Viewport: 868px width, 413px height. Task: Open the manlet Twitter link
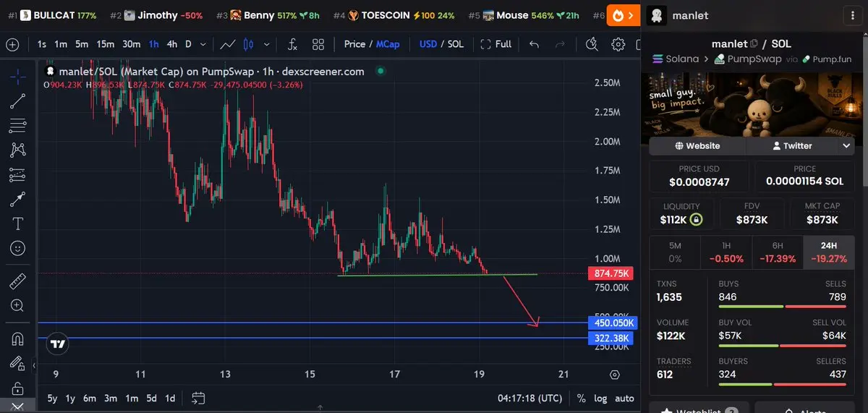[x=792, y=146]
